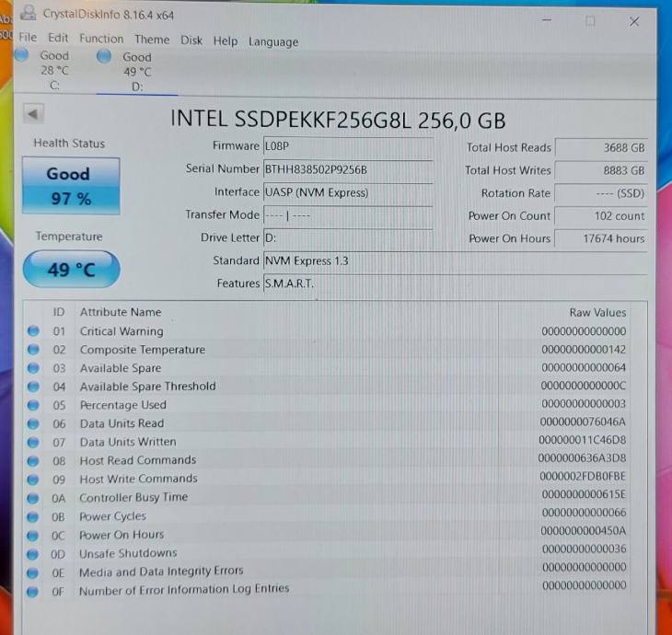This screenshot has height=635, width=672.
Task: Click the Raw Values column header
Action: click(x=597, y=312)
